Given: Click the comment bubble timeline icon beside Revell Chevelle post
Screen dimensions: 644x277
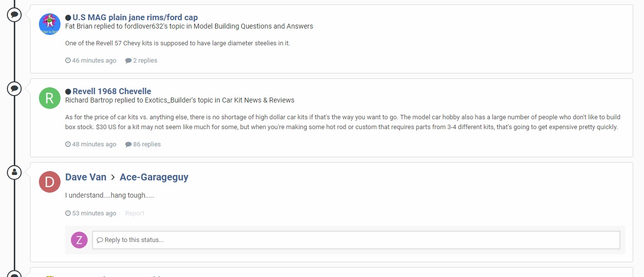Looking at the screenshot, I should [14, 89].
